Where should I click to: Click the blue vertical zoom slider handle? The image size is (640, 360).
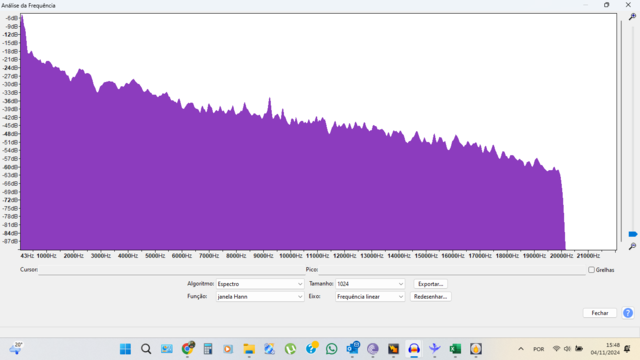[633, 234]
